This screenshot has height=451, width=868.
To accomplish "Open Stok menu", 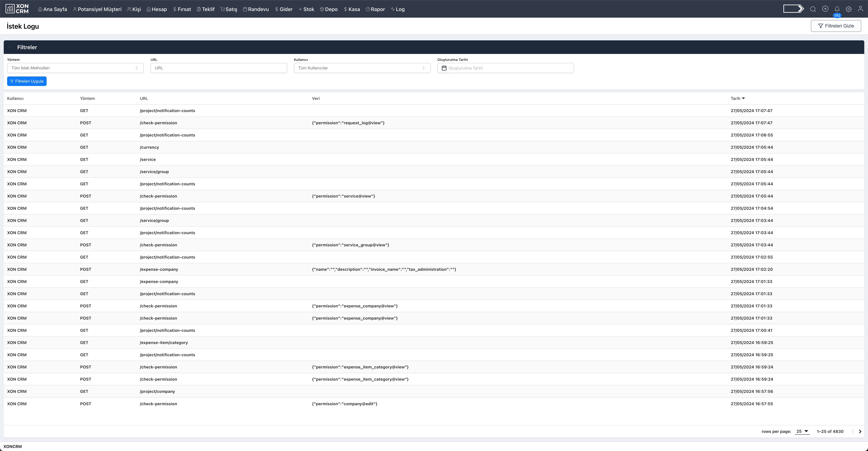I will (306, 9).
